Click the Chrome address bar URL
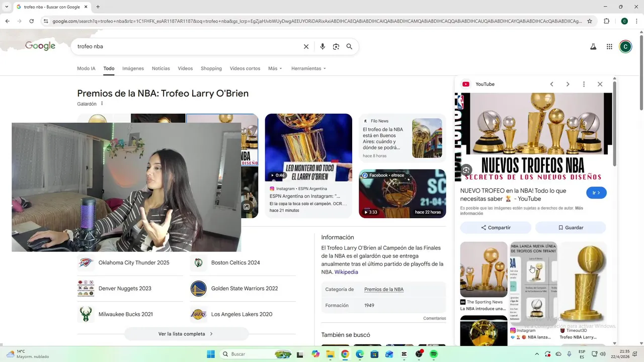Viewport: 644px width, 362px height. point(317,21)
